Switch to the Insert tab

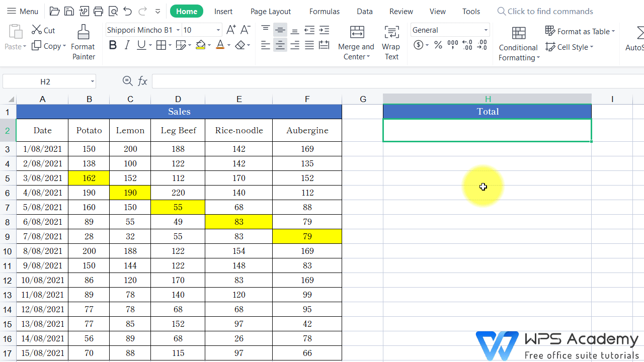tap(223, 11)
